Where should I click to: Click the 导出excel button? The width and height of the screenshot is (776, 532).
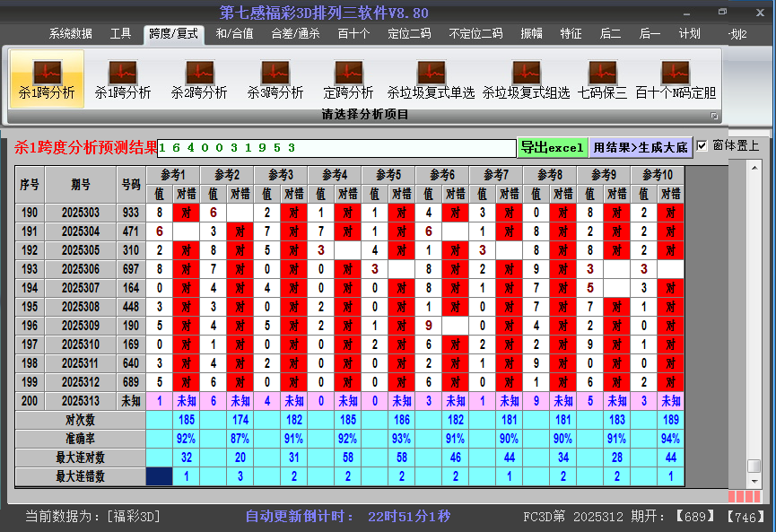[552, 147]
